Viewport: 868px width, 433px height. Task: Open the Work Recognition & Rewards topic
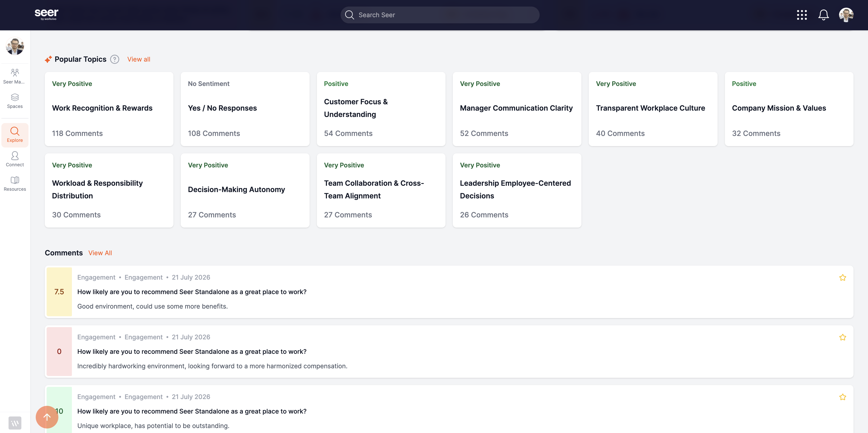(x=109, y=109)
